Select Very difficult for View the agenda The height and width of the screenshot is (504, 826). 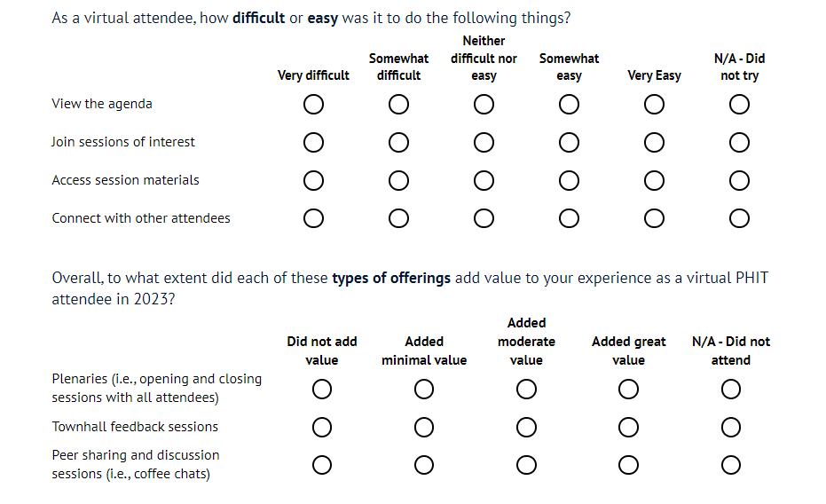coord(313,106)
